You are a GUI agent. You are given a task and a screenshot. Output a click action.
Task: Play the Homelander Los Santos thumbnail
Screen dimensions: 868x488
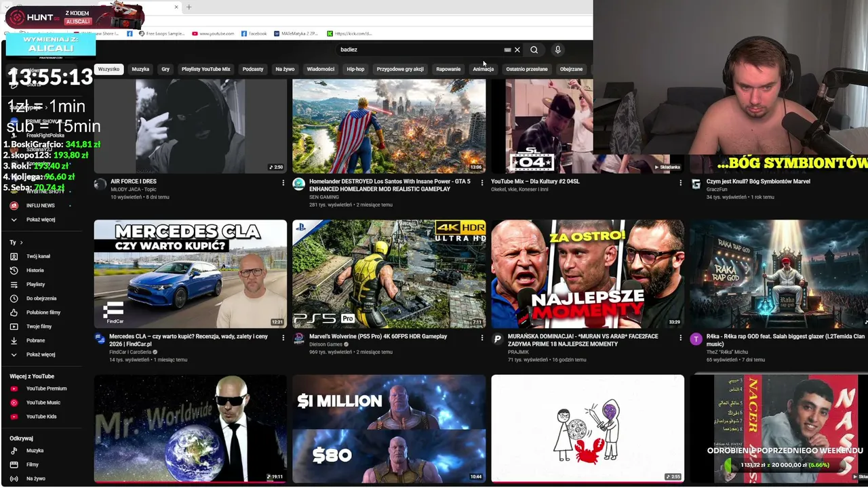point(389,126)
